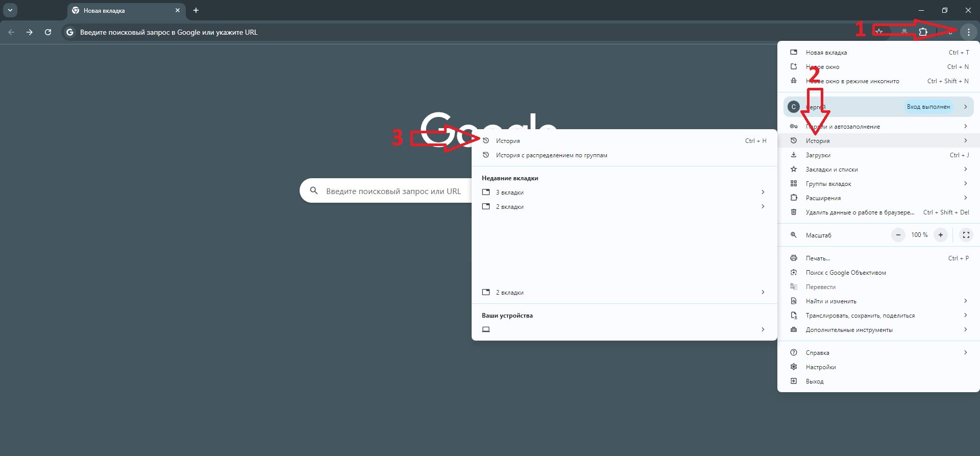The image size is (980, 456).
Task: Select the Новая вкладка browser tab
Action: [x=127, y=10]
